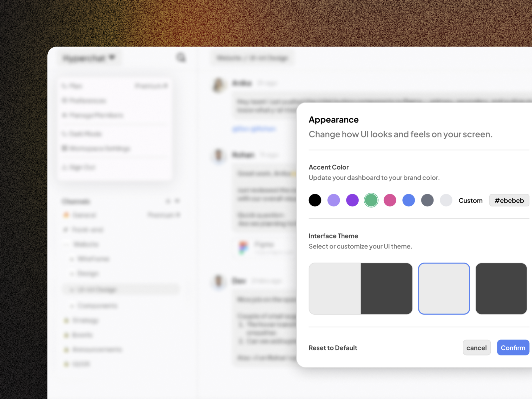Click the sort icon beside the Channels plus button
The height and width of the screenshot is (399, 532).
click(168, 201)
